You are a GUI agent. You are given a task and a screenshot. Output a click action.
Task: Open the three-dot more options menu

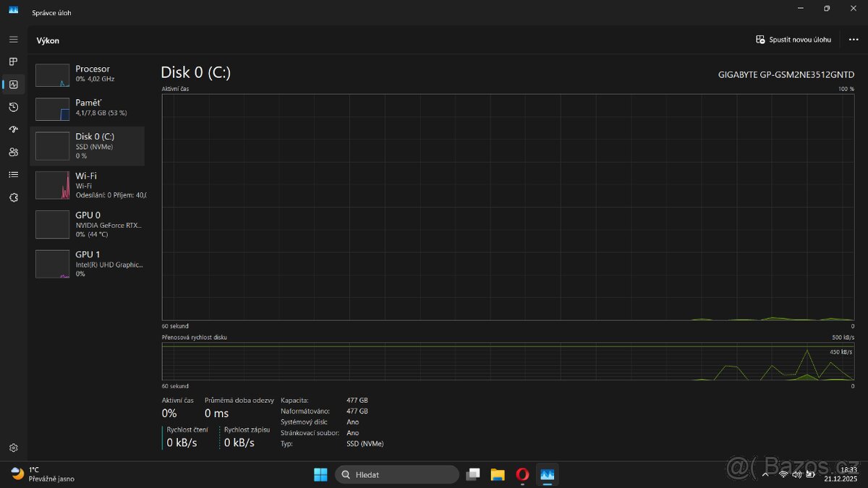click(853, 40)
